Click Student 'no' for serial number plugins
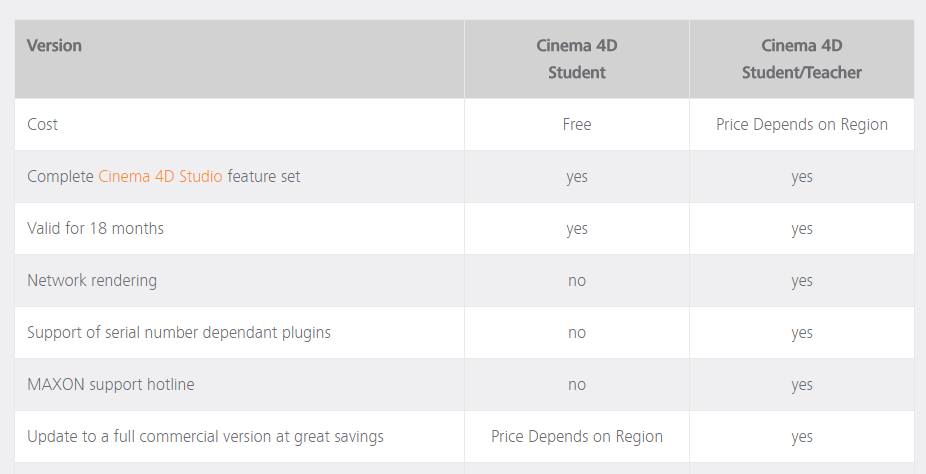Image resolution: width=926 pixels, height=474 pixels. coord(576,333)
